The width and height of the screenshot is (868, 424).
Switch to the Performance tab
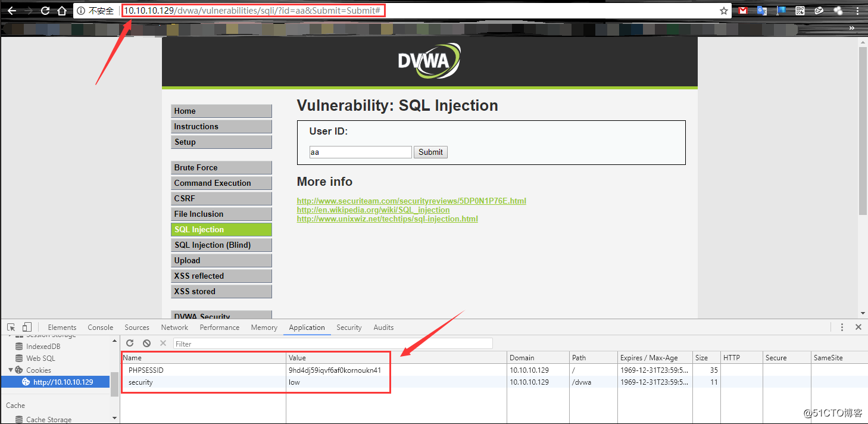coord(220,327)
